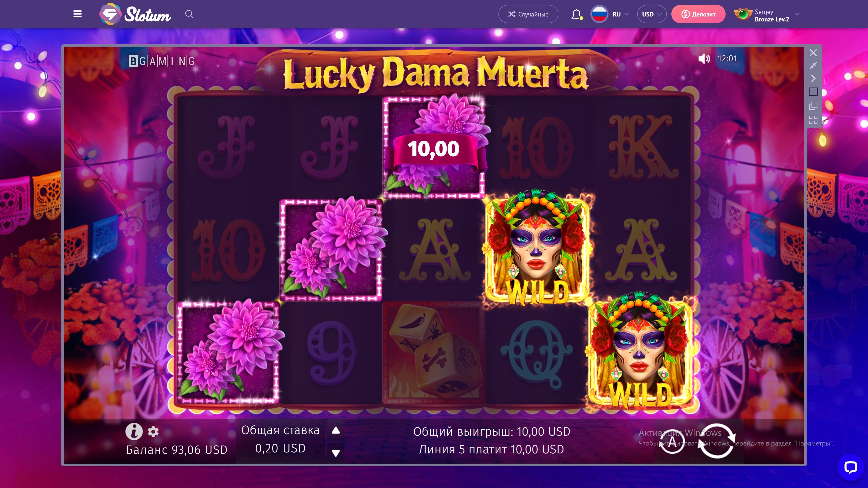Increase total bet with up arrow

pyautogui.click(x=336, y=430)
